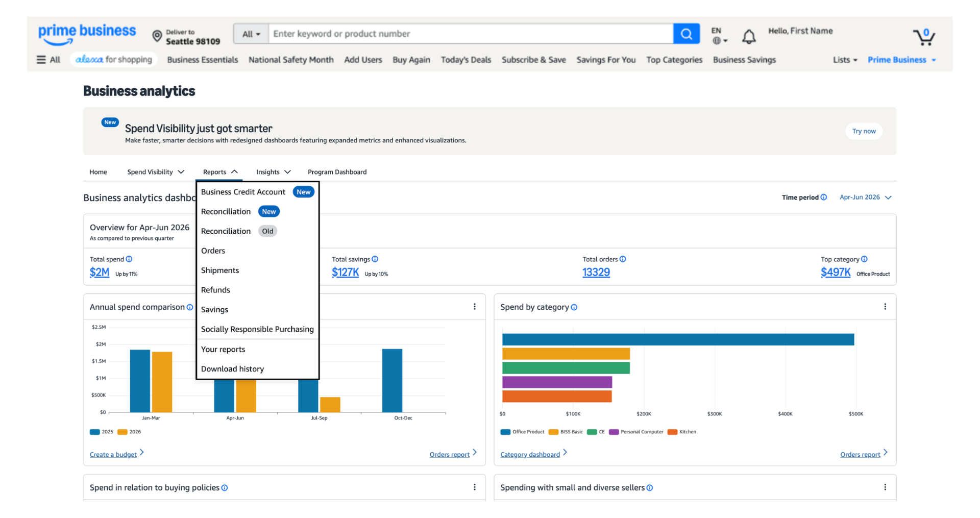Click the prime business logo
Viewport: 980px width, 518px height.
click(87, 34)
